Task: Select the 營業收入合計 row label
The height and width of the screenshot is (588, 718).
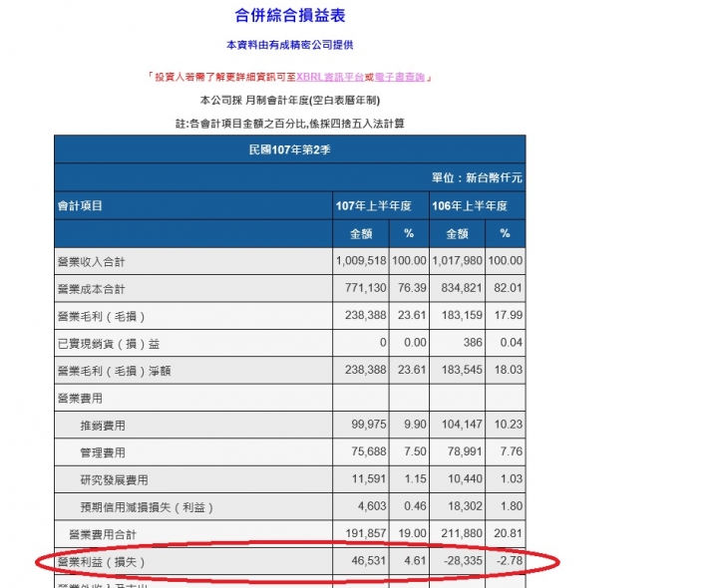Action: point(91,262)
